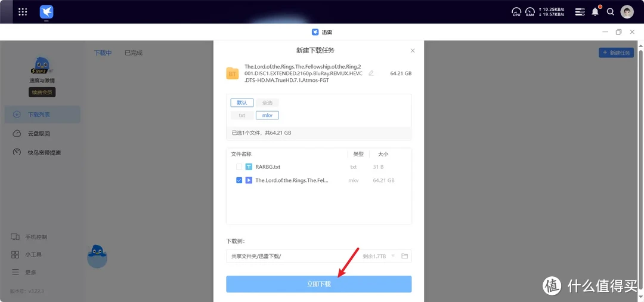Open the task manager list icon
This screenshot has width=644, height=302.
tap(580, 12)
